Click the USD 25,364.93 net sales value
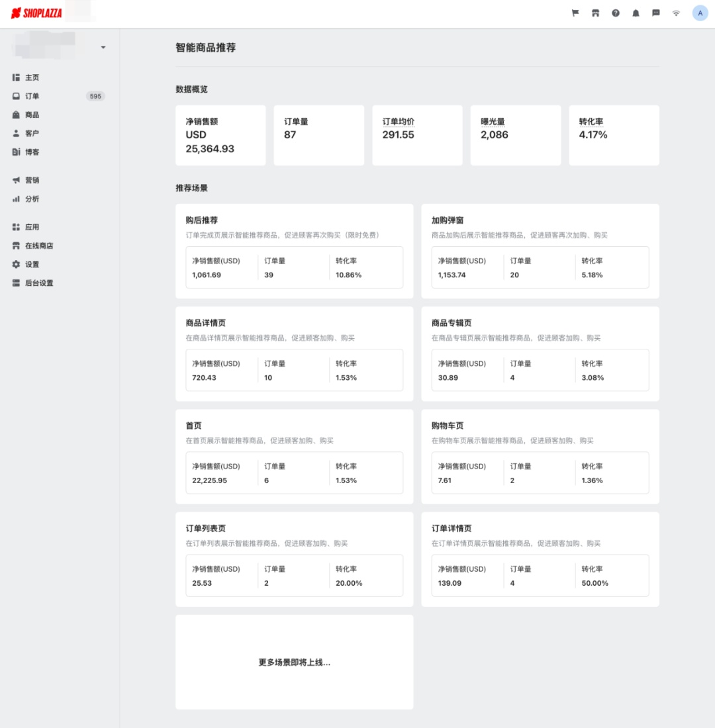 [x=210, y=142]
